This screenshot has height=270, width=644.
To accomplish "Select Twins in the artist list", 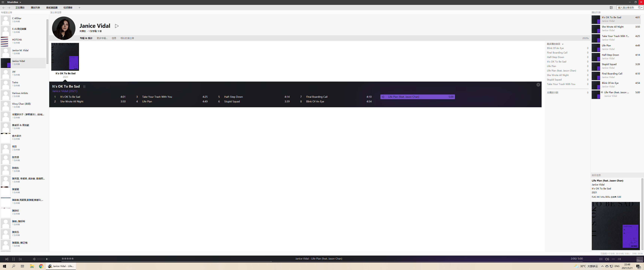I will pyautogui.click(x=15, y=82).
